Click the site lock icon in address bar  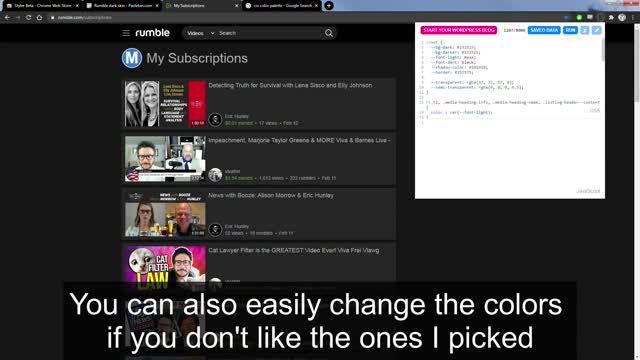(52, 18)
